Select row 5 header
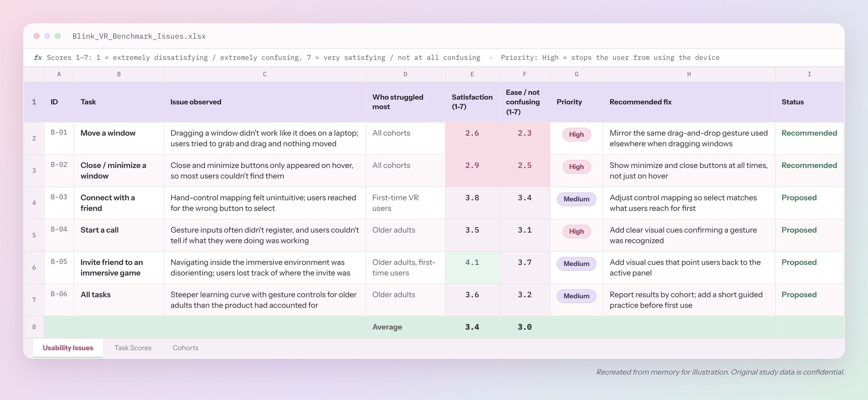The height and width of the screenshot is (400, 868). tap(34, 235)
